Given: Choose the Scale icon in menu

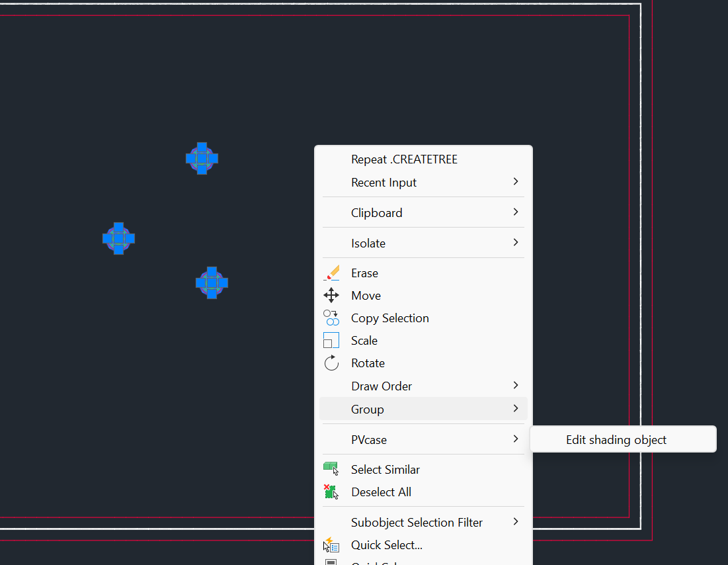Looking at the screenshot, I should point(331,341).
